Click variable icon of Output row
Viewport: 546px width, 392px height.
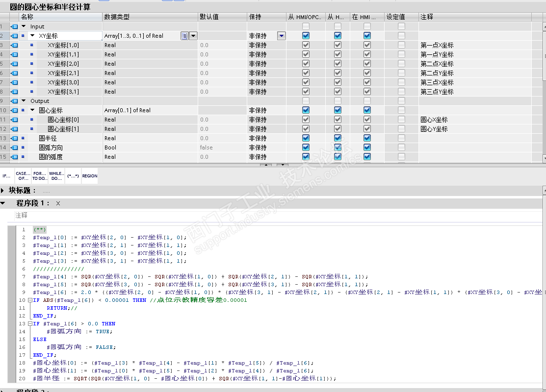(x=14, y=101)
